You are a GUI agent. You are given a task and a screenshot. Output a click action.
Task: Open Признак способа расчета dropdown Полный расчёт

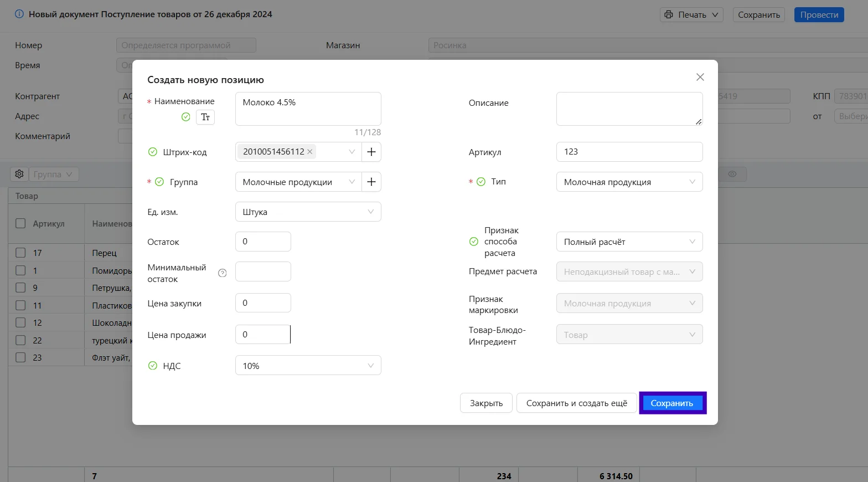(629, 242)
